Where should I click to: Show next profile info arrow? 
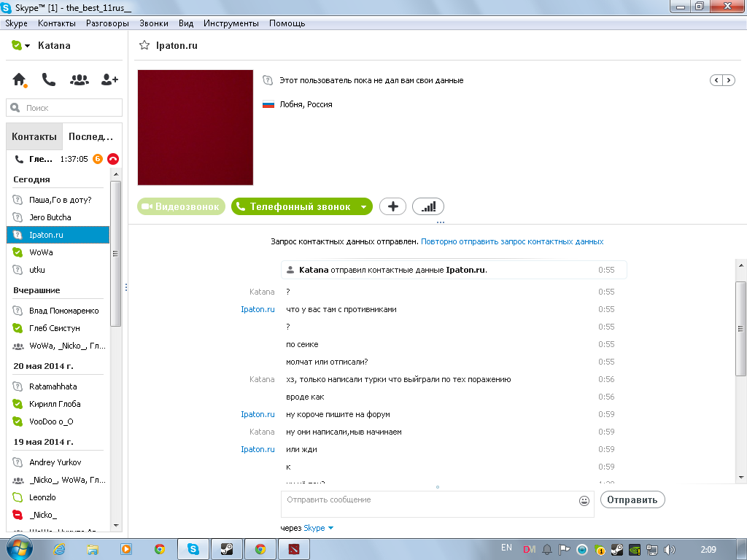click(729, 80)
